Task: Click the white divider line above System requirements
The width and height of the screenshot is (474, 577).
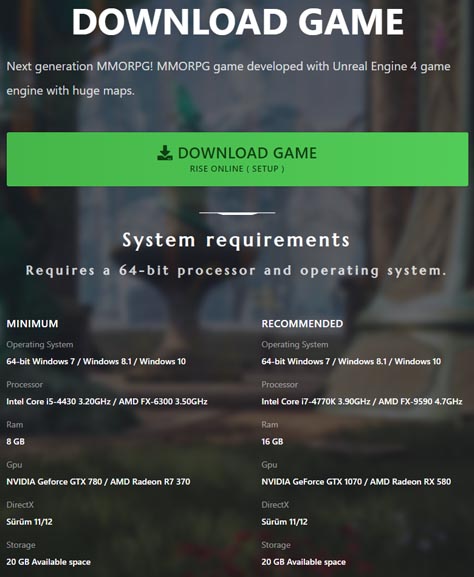Action: (x=237, y=213)
